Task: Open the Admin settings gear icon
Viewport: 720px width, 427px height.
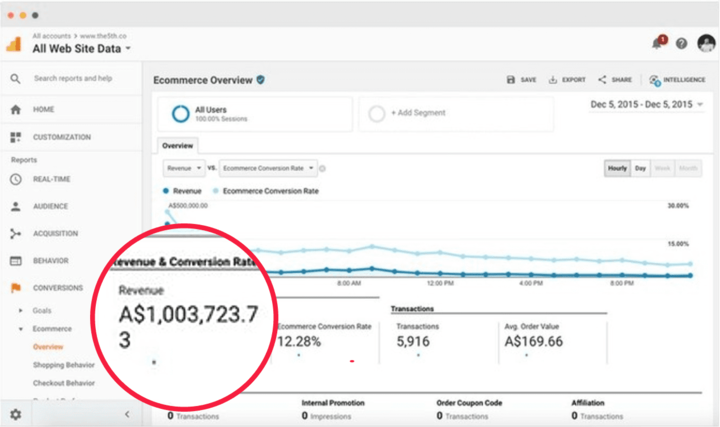Action: click(x=15, y=414)
